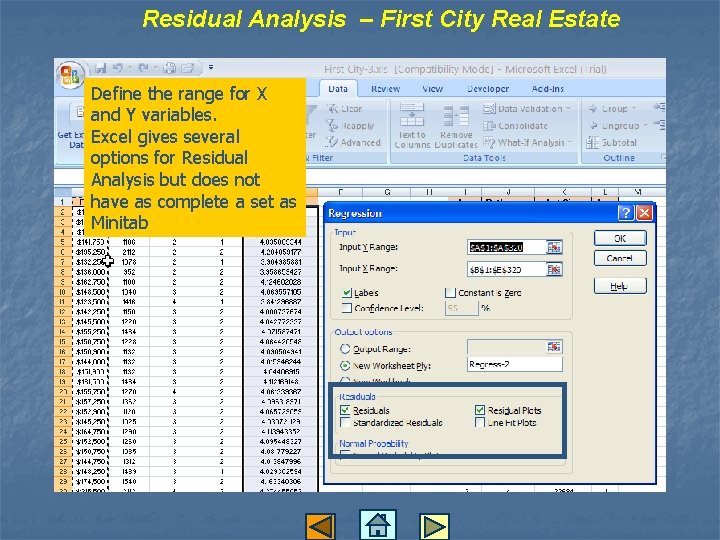
Task: Go to previous slide with left arrow
Action: [321, 526]
